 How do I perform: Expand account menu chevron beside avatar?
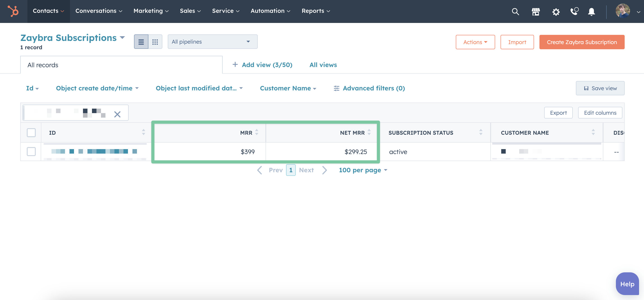638,12
